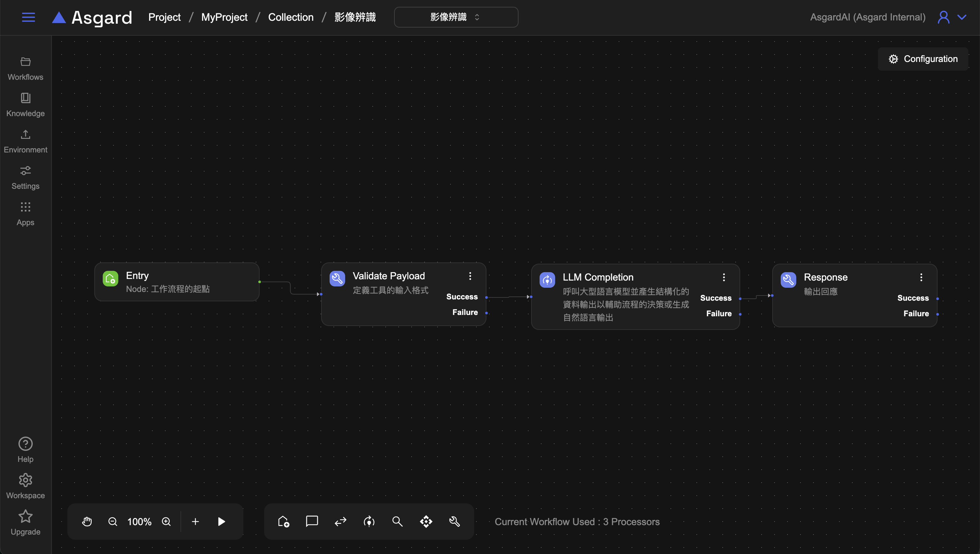Open the Configuration panel
The height and width of the screenshot is (554, 980).
pos(923,59)
